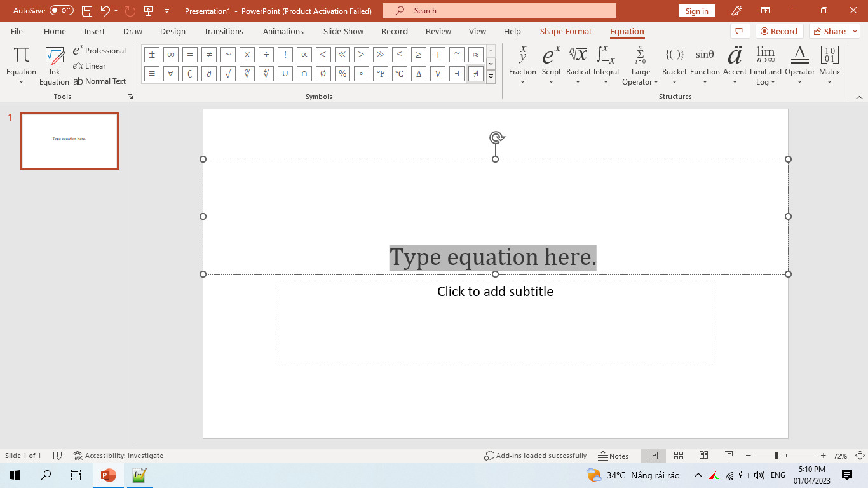This screenshot has width=868, height=488.
Task: Open Accent structures dropdown
Action: [735, 66]
